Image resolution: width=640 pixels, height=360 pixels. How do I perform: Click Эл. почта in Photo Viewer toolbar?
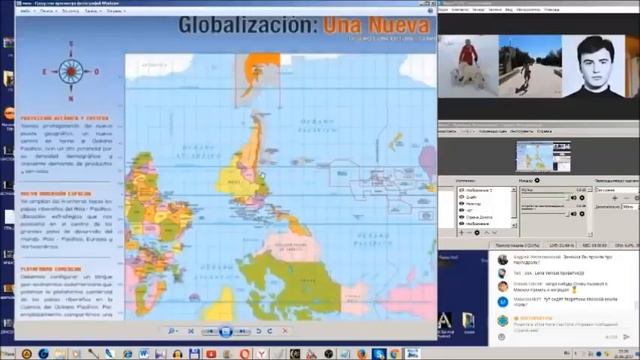(70, 11)
